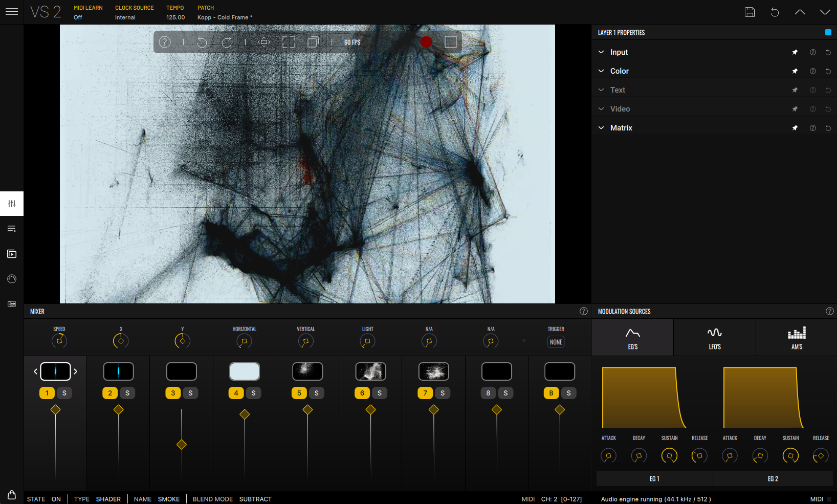This screenshot has width=837, height=504.
Task: Click the EG 1 Sustain knob
Action: coord(669,455)
